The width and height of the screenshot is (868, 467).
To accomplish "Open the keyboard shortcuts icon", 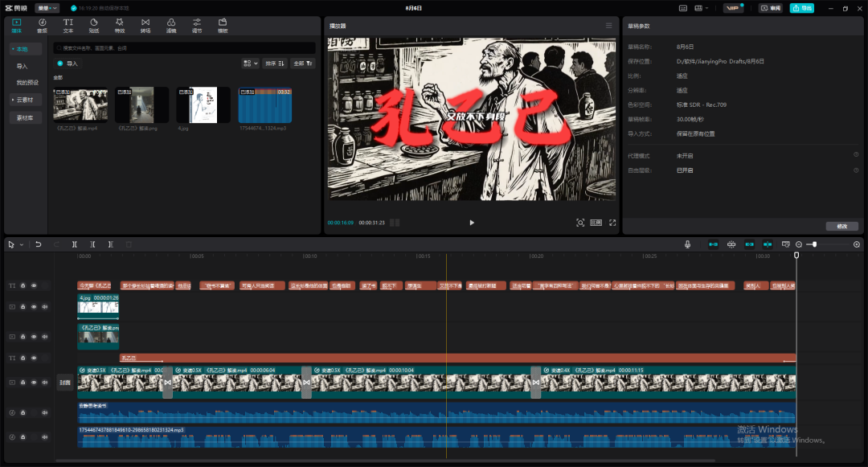I will [x=683, y=8].
